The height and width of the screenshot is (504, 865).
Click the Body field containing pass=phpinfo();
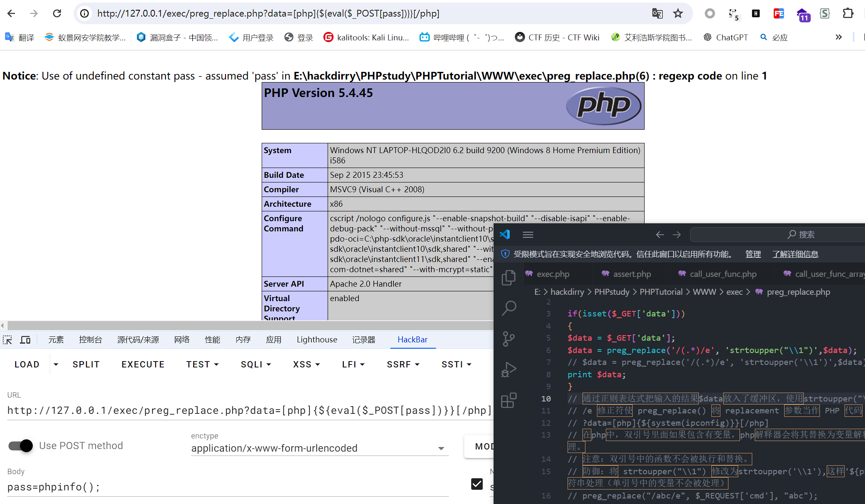coord(228,487)
